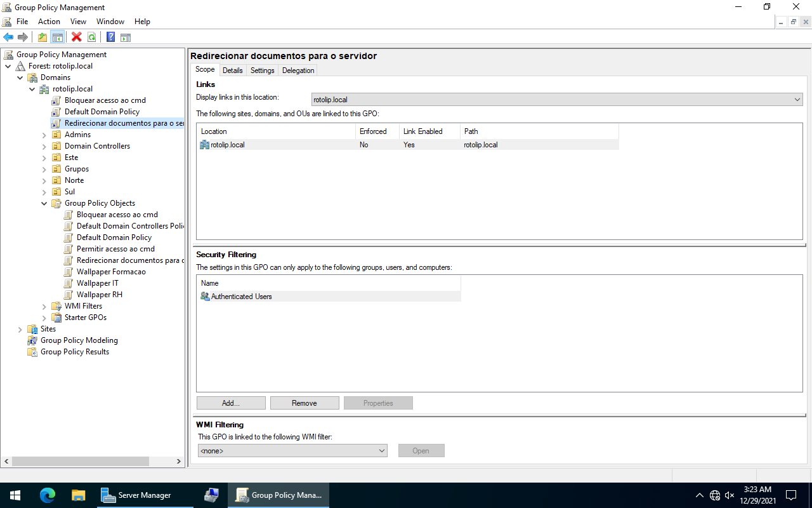The width and height of the screenshot is (812, 508).
Task: Open File Explorer from the taskbar
Action: pyautogui.click(x=78, y=495)
